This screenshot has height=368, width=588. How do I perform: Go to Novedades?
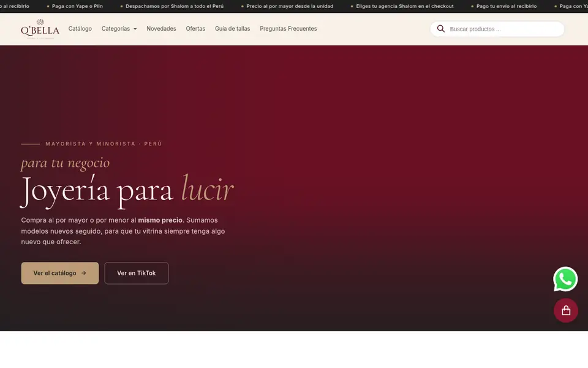pos(161,29)
